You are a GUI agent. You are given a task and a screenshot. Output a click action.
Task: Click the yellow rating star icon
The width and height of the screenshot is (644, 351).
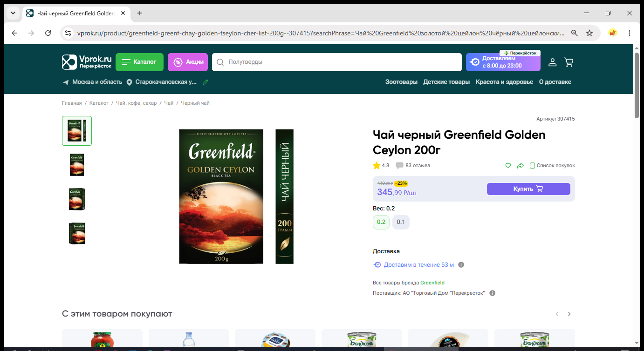[377, 165]
